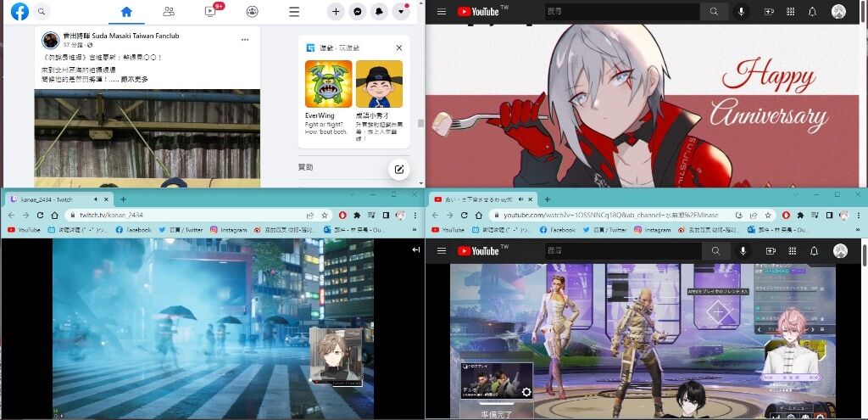Click search magnifier in top YouTube window
868x420 pixels.
tap(714, 12)
